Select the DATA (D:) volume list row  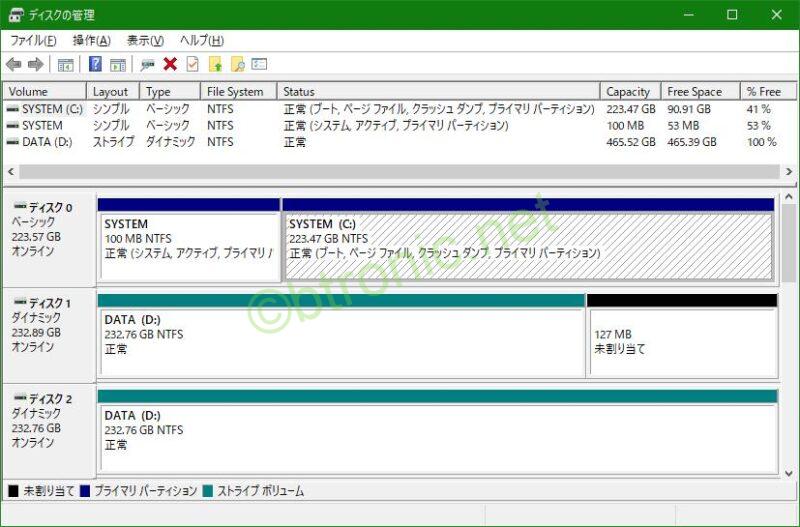[x=399, y=142]
